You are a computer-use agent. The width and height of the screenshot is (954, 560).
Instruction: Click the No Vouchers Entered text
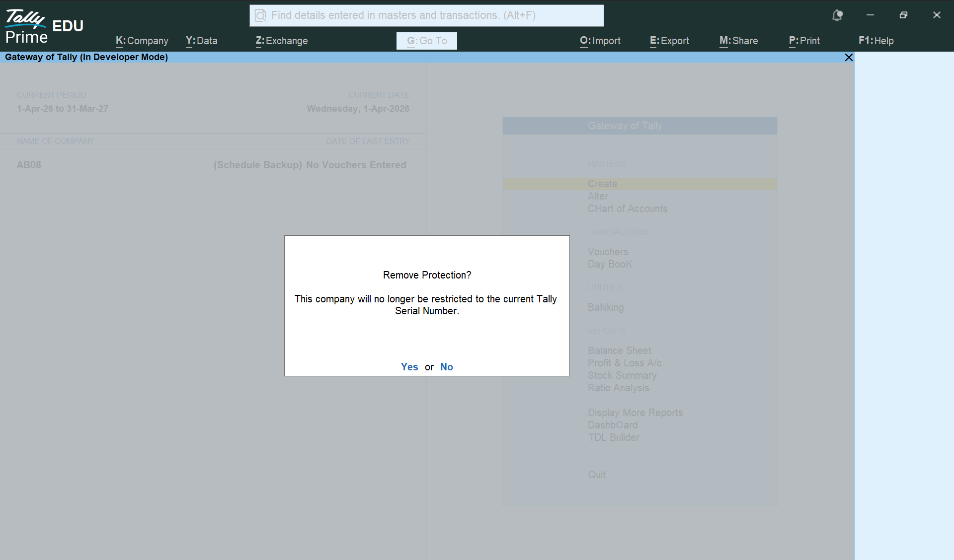click(356, 165)
